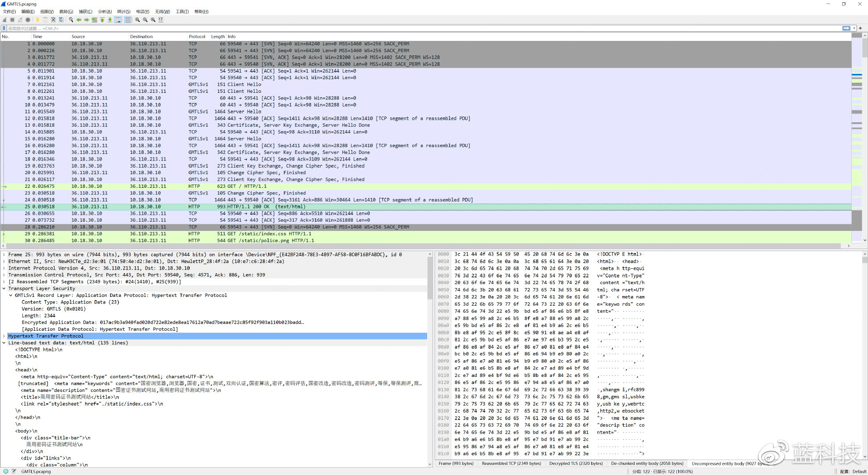
Task: Click resize columns toolbar icon
Action: [161, 20]
